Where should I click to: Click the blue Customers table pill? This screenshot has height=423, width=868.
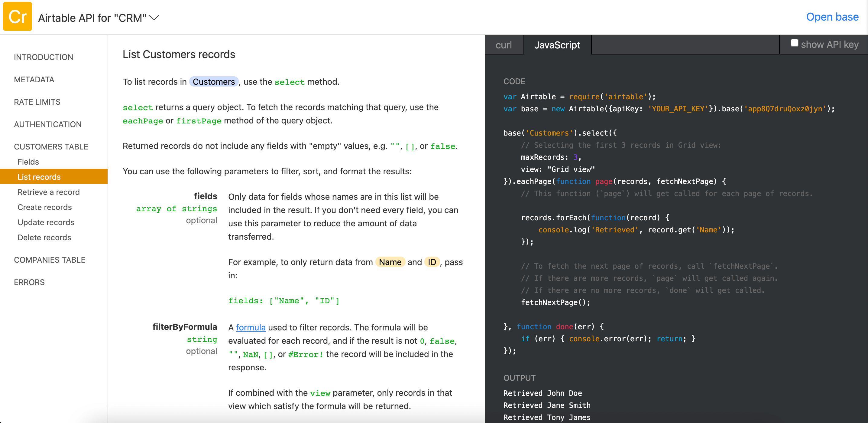pos(214,82)
